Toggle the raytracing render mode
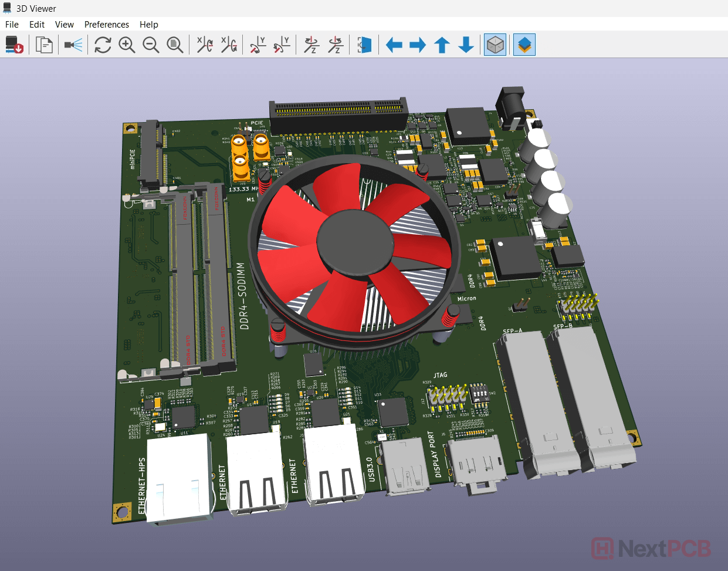728x571 pixels. pyautogui.click(x=73, y=45)
